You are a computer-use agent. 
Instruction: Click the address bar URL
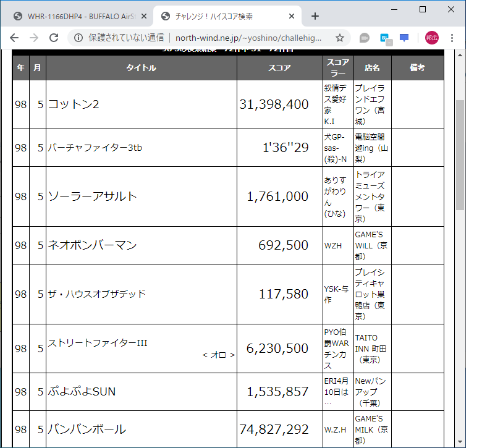248,38
